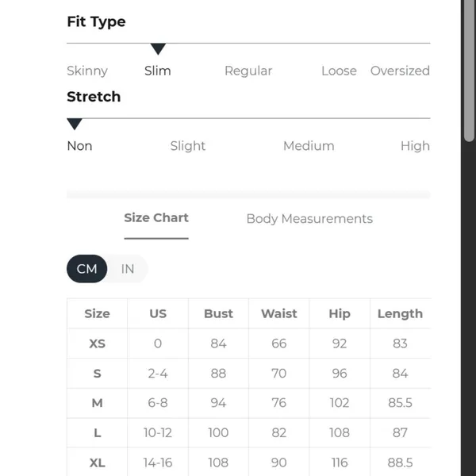Image resolution: width=476 pixels, height=476 pixels.
Task: Click the XS size row label
Action: coord(97,344)
